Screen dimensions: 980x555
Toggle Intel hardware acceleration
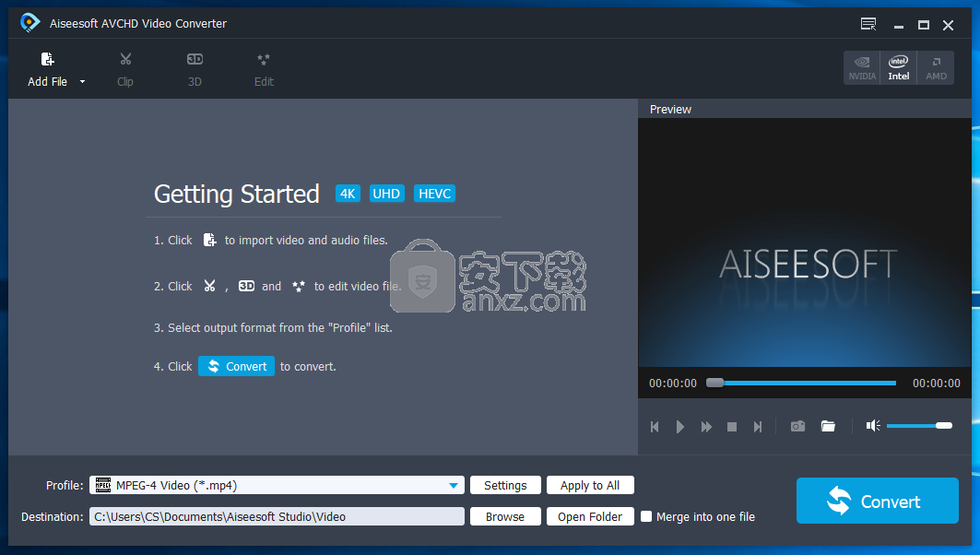[898, 67]
